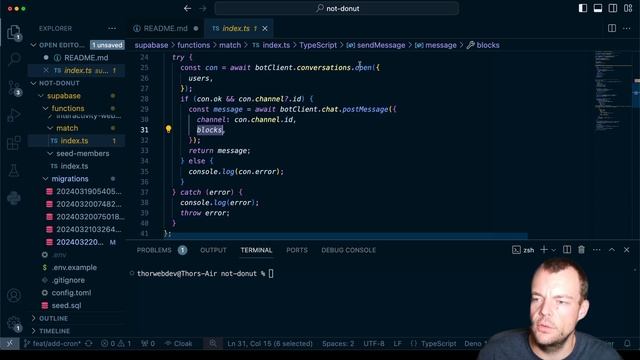Go forward with the navigation arrow
This screenshot has height=360, width=640.
pyautogui.click(x=202, y=8)
